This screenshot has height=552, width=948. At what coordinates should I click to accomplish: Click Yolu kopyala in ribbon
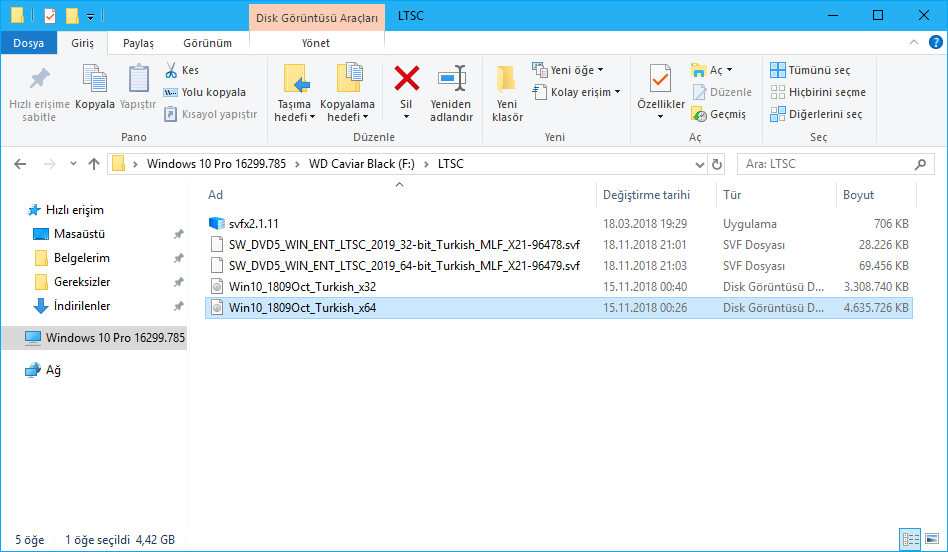pos(205,93)
